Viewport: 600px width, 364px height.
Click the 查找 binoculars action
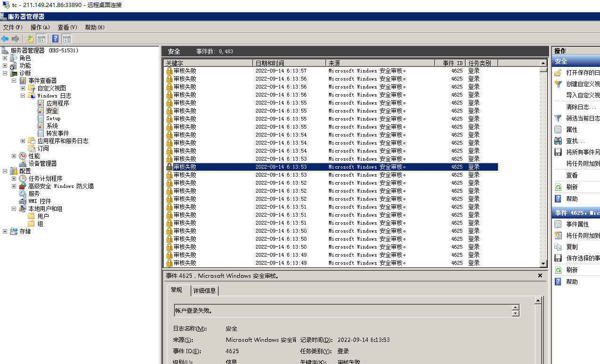(575, 141)
